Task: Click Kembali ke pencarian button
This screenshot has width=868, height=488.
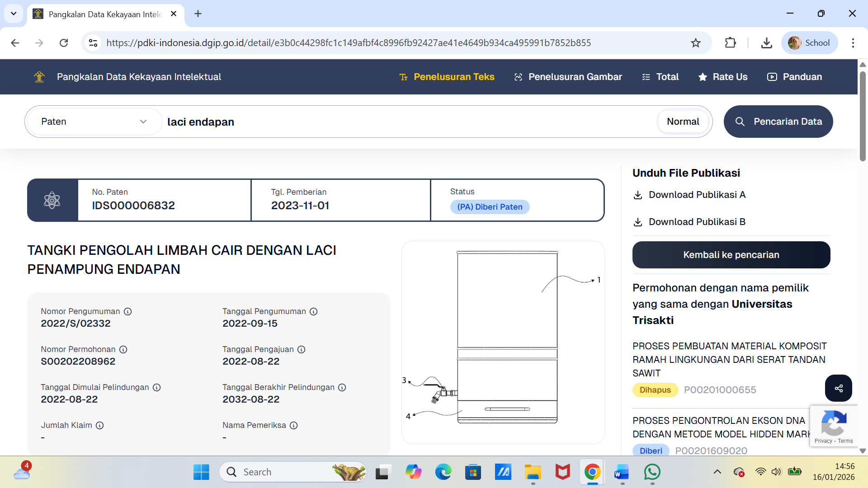Action: [x=731, y=255]
